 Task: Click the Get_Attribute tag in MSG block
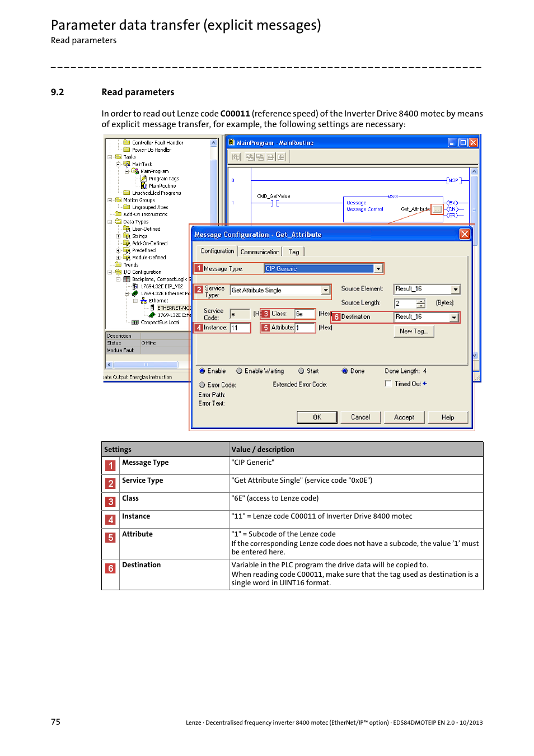[x=415, y=209]
